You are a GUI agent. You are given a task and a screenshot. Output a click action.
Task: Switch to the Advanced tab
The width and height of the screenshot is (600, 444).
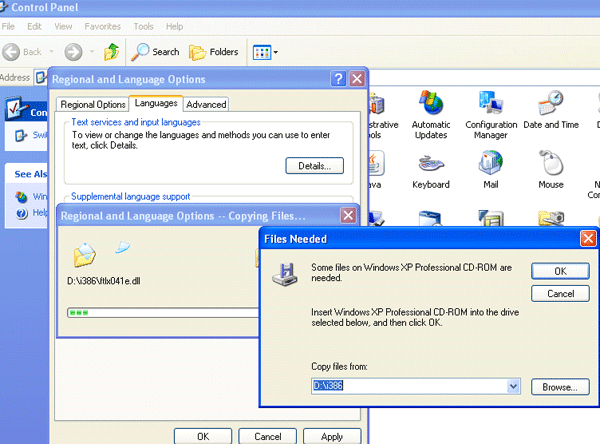pos(206,104)
